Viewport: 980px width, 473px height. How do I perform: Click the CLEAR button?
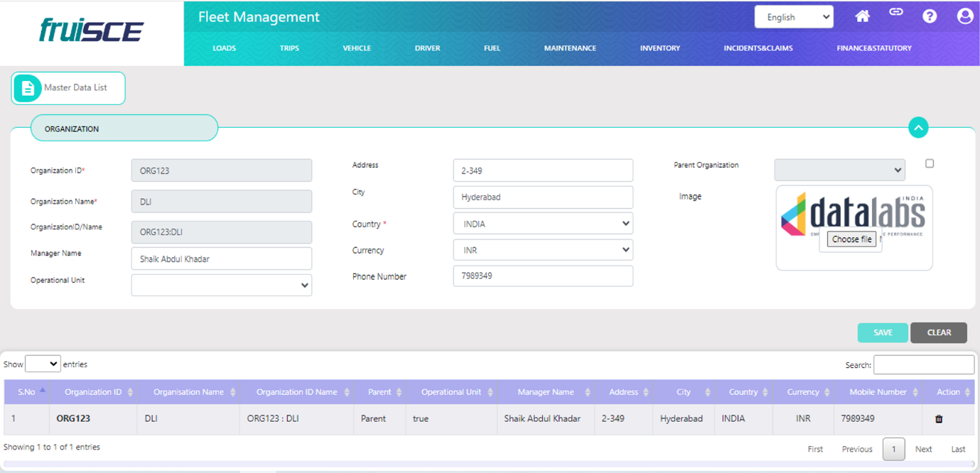[939, 332]
